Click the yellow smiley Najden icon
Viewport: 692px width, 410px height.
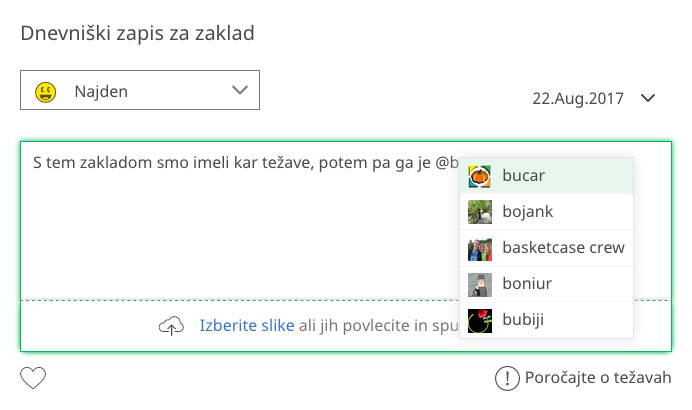pos(45,92)
